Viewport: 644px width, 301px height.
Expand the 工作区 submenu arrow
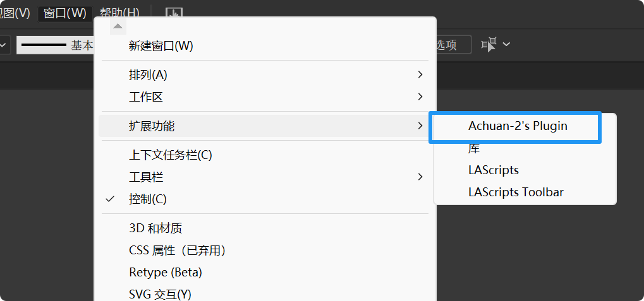point(420,97)
